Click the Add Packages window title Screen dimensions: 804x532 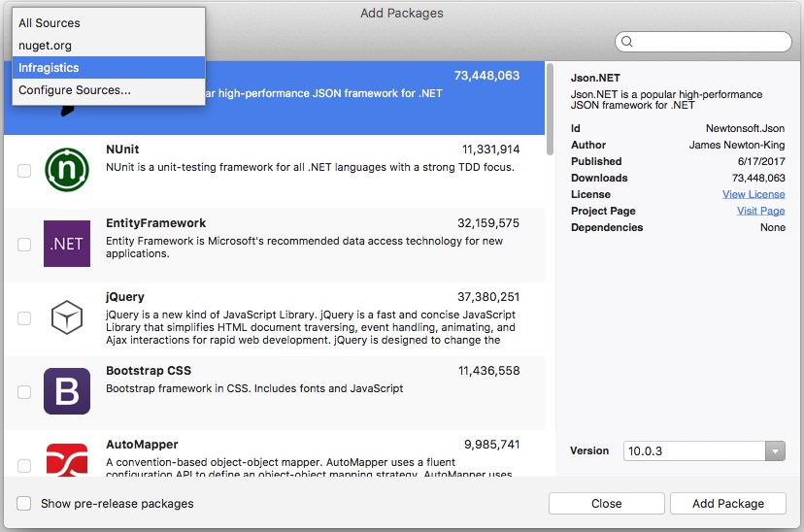(x=401, y=13)
